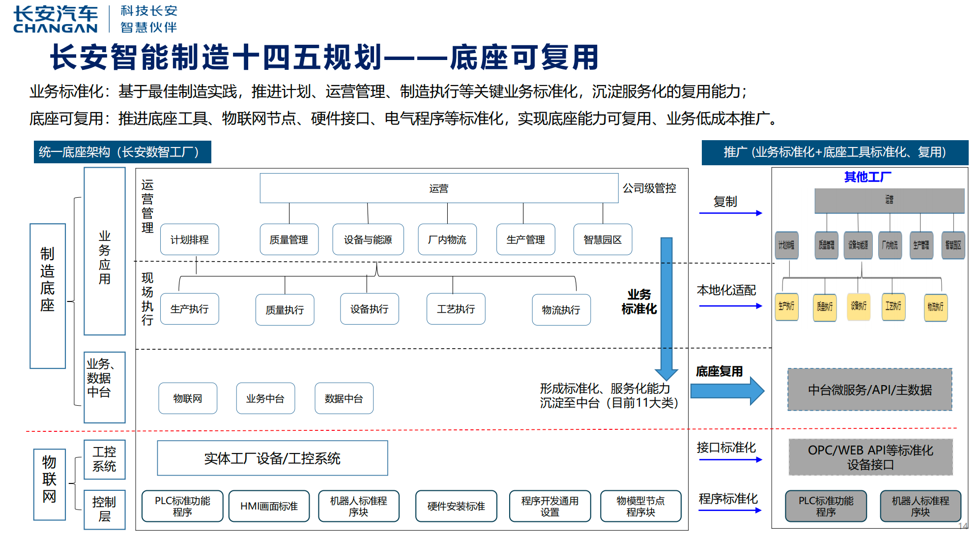
Task: Click the white 质量管理 box
Action: (289, 240)
